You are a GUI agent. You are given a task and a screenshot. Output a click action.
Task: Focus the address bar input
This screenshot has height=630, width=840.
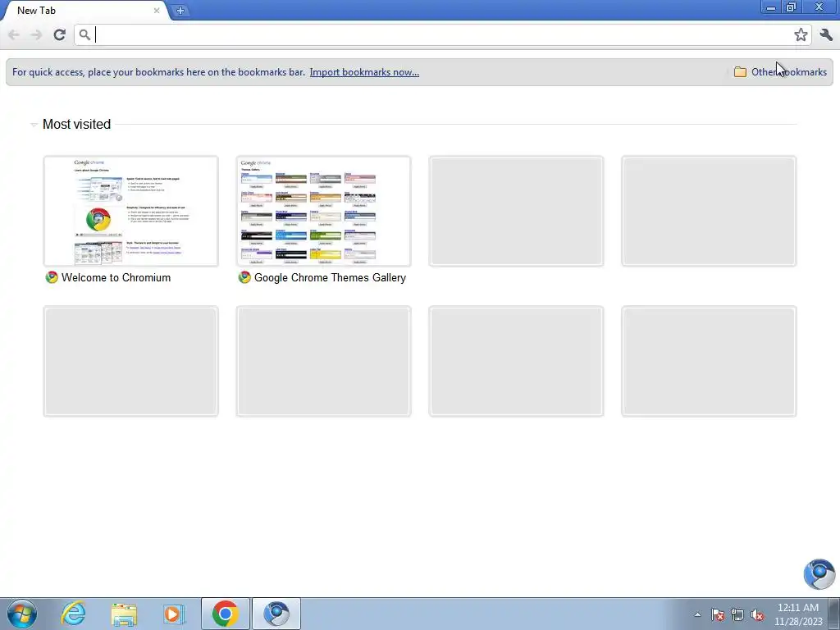coord(442,34)
